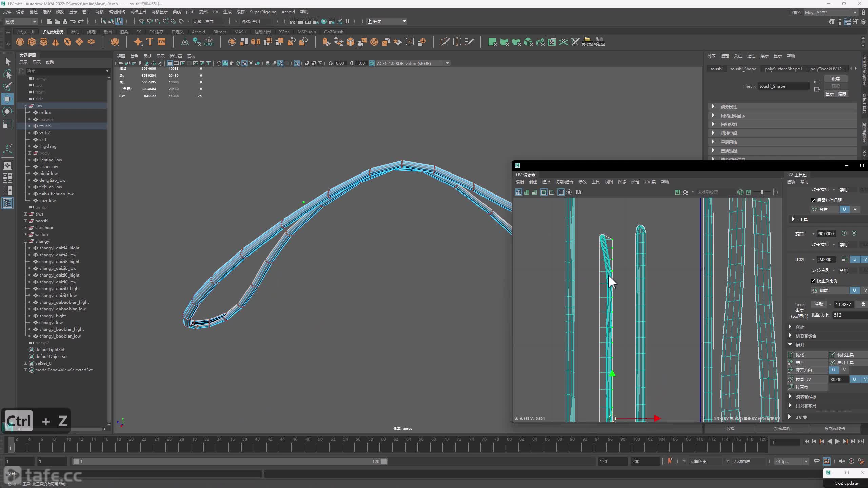Toggle V button beside 分布
This screenshot has width=868, height=488.
click(x=855, y=209)
